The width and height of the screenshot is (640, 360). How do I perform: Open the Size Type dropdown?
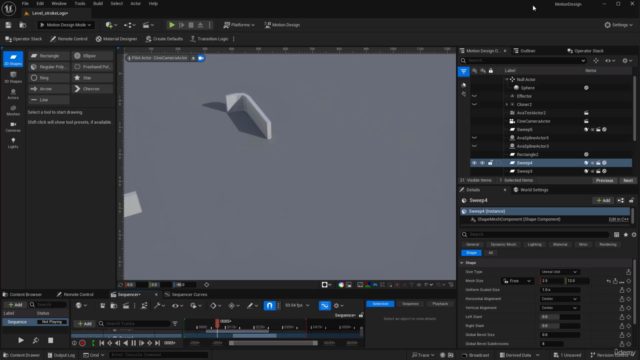(559, 272)
